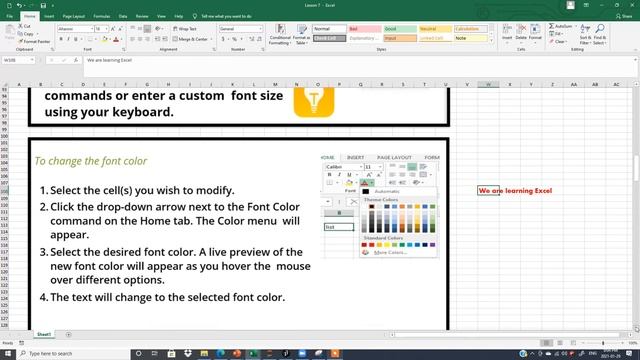Click the Copy command
Viewport: 640px width, 360px height.
(26, 33)
